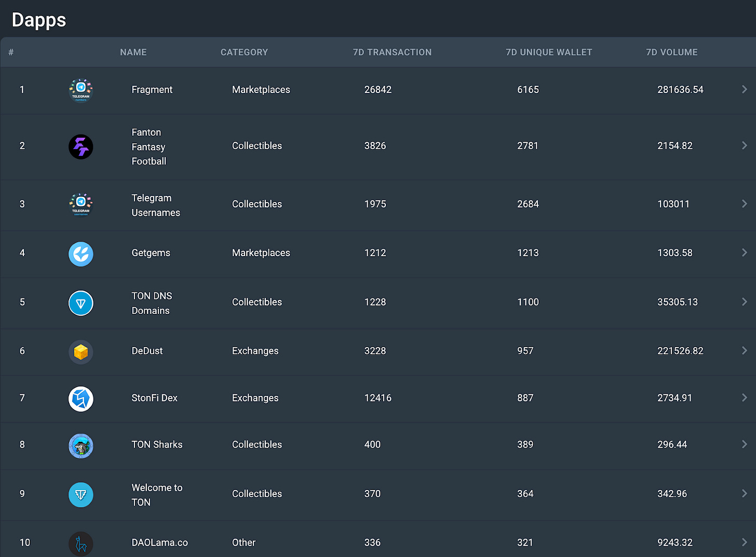Expand the StonFi Dex row chevron
Image resolution: width=756 pixels, height=557 pixels.
(x=745, y=397)
